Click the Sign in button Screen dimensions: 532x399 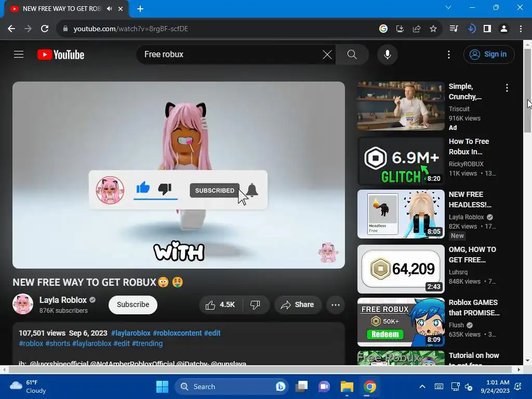pyautogui.click(x=489, y=54)
